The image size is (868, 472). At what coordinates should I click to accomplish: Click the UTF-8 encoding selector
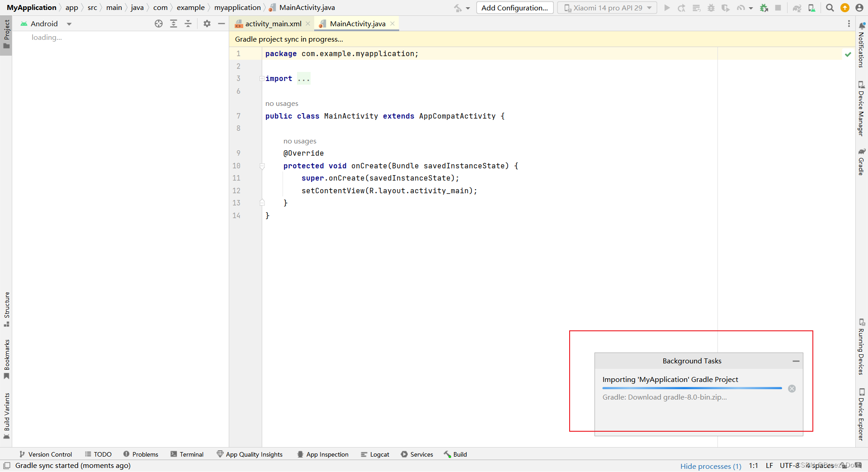789,466
